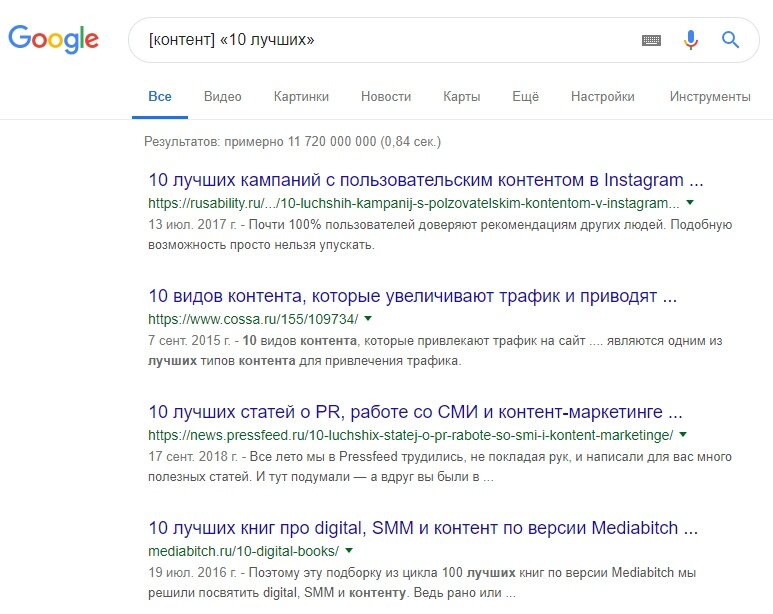The height and width of the screenshot is (614, 773).
Task: Open Инструменты search tools
Action: pos(710,96)
